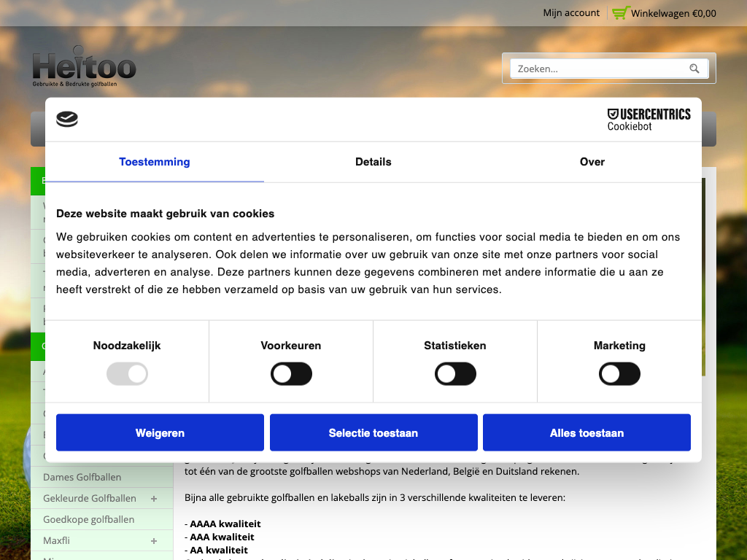Expand the Gekleurde Golfballen category
Screen dimensions: 747x560
(x=154, y=499)
